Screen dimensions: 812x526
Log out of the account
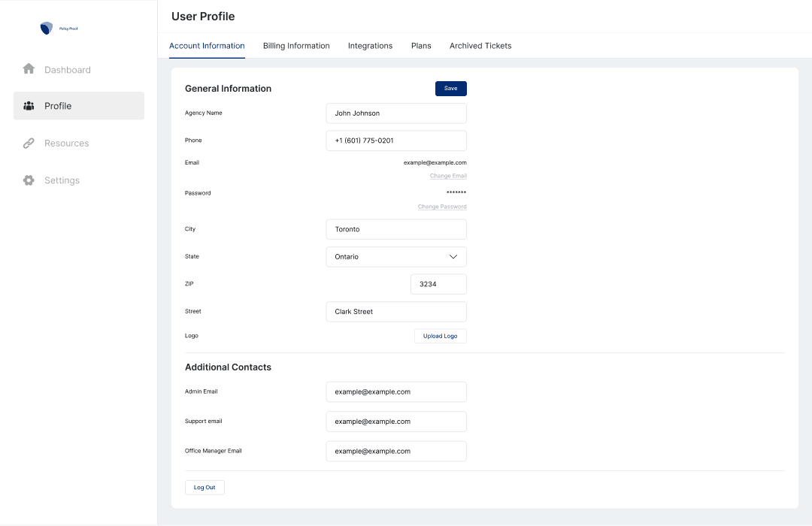[x=205, y=487]
